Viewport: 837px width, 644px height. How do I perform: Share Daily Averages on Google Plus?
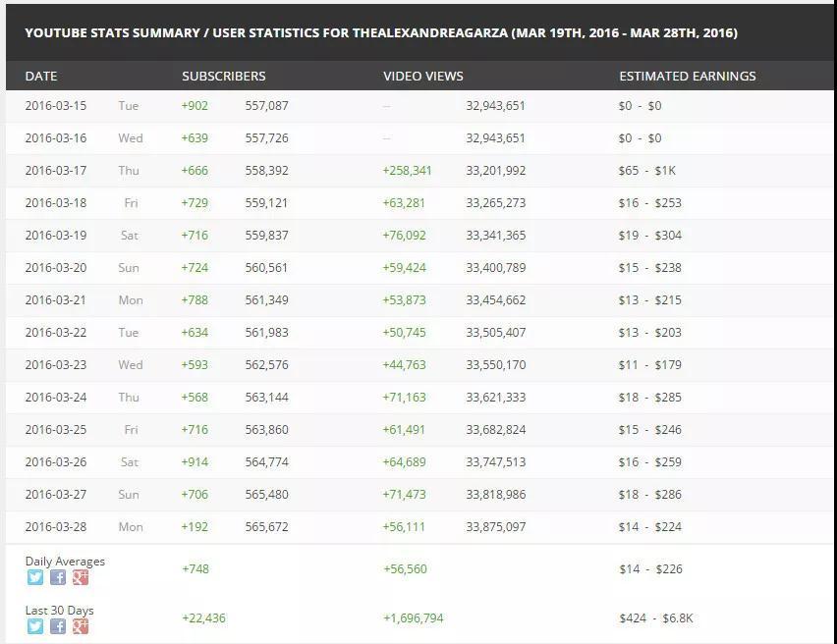[x=81, y=577]
